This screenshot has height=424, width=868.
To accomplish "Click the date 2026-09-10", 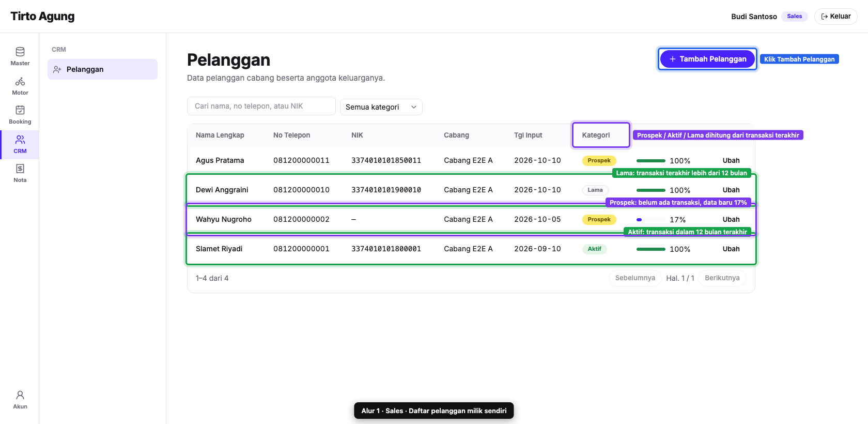I will click(x=537, y=249).
